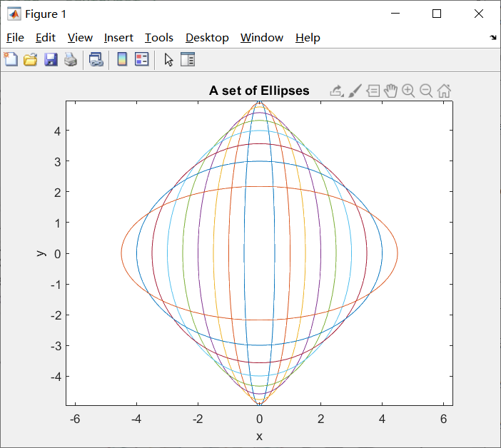Screen dimensions: 501x448
Task: Open the Property Inspector icon
Action: tap(188, 59)
